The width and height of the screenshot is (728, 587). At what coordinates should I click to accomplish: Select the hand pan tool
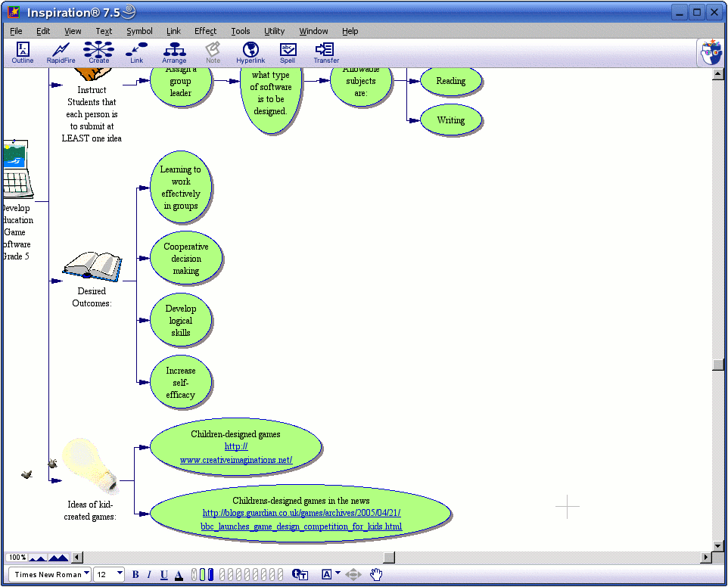pyautogui.click(x=376, y=574)
